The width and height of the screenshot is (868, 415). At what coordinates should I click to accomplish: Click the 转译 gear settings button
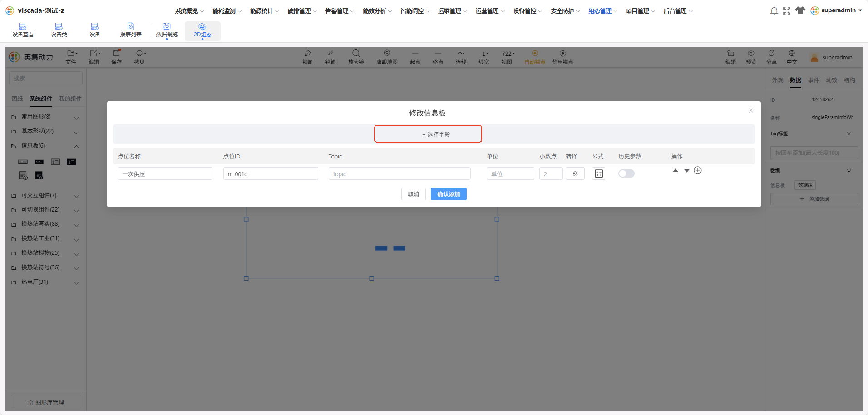click(x=575, y=173)
